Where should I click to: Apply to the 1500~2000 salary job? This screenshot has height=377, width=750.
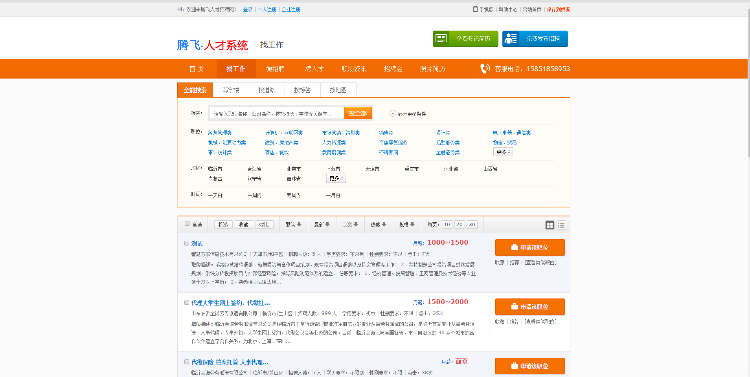(x=530, y=307)
